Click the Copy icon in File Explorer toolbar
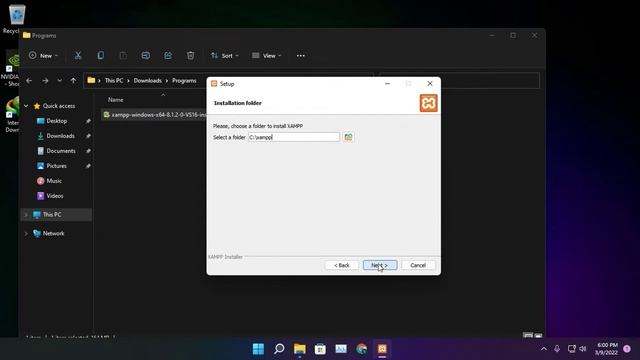The width and height of the screenshot is (640, 360). (x=100, y=56)
